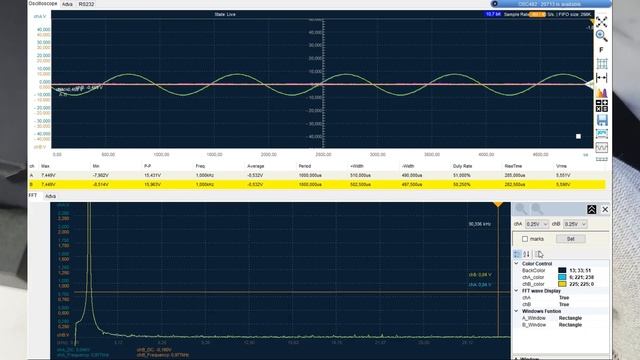
Task: Click the square wave generator icon
Action: click(x=602, y=147)
